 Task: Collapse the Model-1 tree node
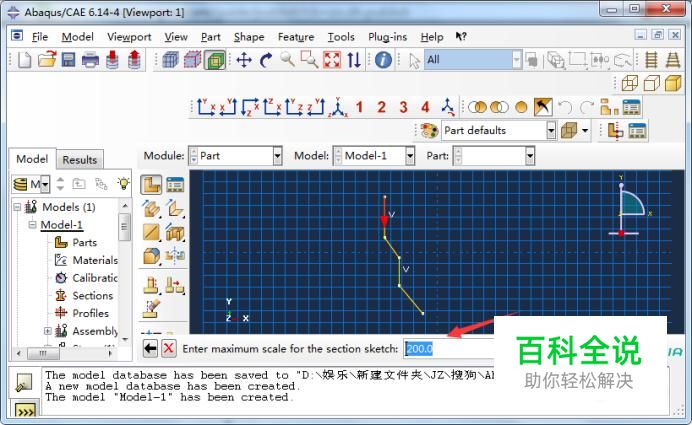click(32, 225)
